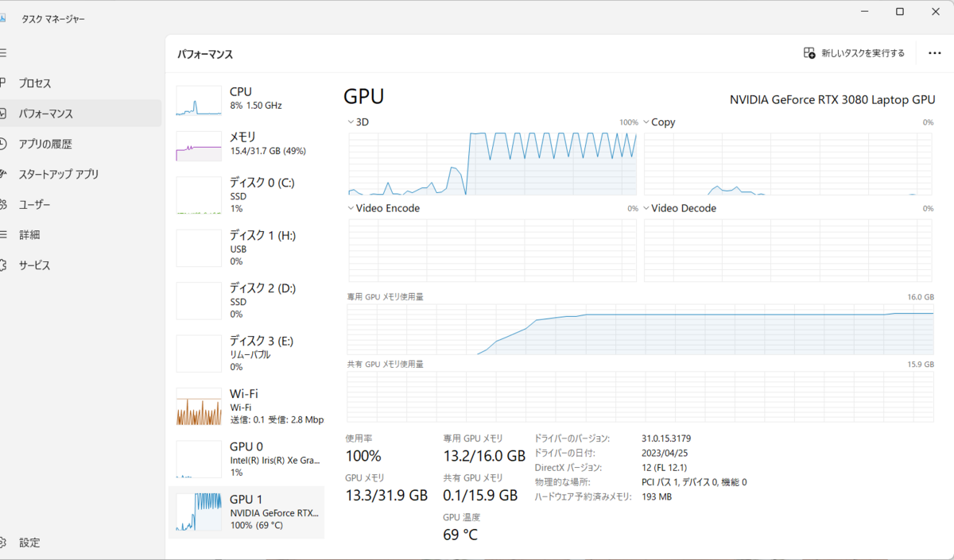Click the Users (ユーザー) sidebar icon

(2, 204)
